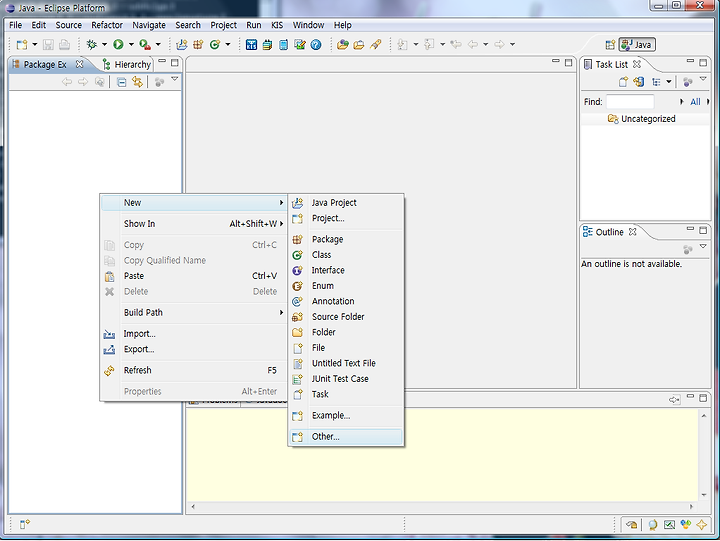720x541 pixels.
Task: Open the Window menu
Action: (x=309, y=25)
